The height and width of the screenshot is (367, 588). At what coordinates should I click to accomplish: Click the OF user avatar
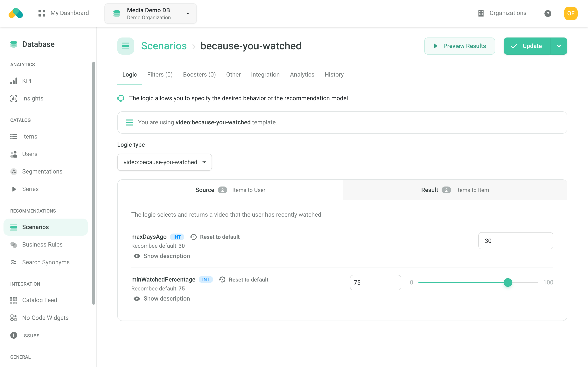570,13
